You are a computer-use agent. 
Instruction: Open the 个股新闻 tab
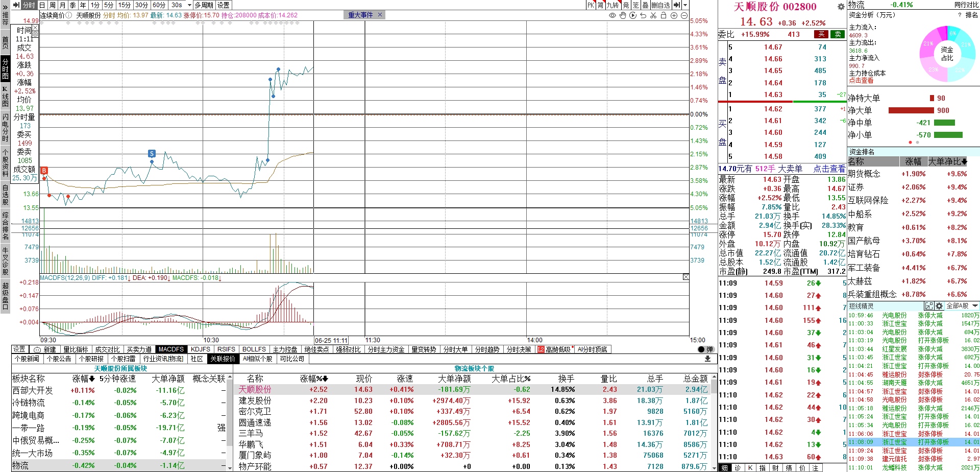click(x=27, y=359)
